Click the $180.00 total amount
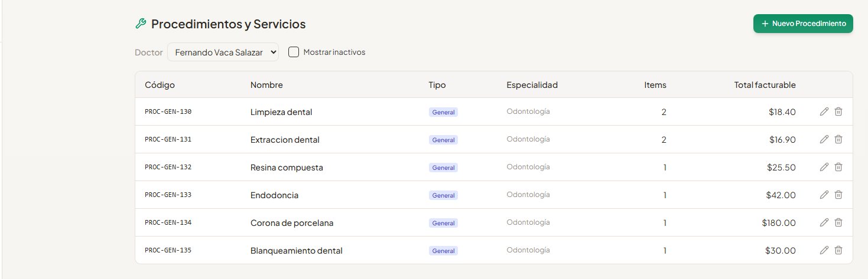The height and width of the screenshot is (279, 868). tap(779, 223)
